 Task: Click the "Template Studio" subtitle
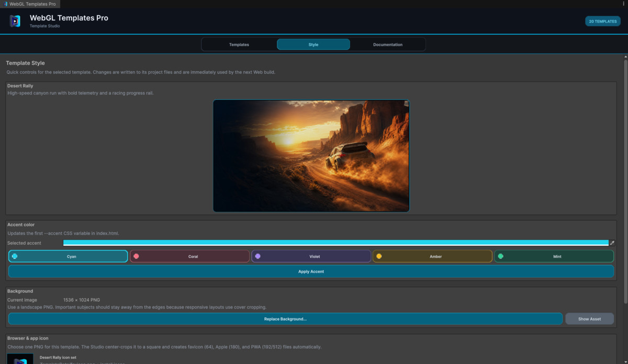[x=44, y=26]
